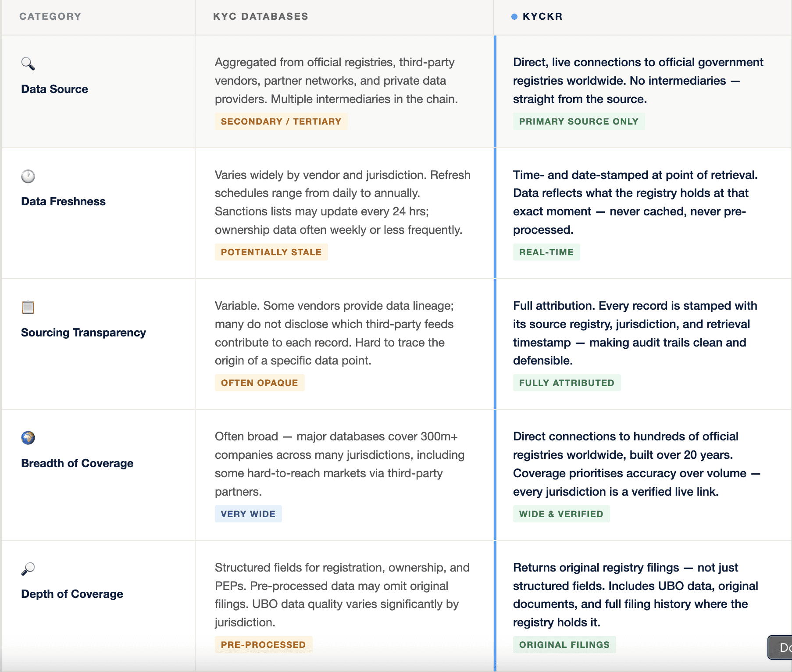Select the OFTEN OPAQUE label
This screenshot has width=792, height=672.
[x=260, y=383]
